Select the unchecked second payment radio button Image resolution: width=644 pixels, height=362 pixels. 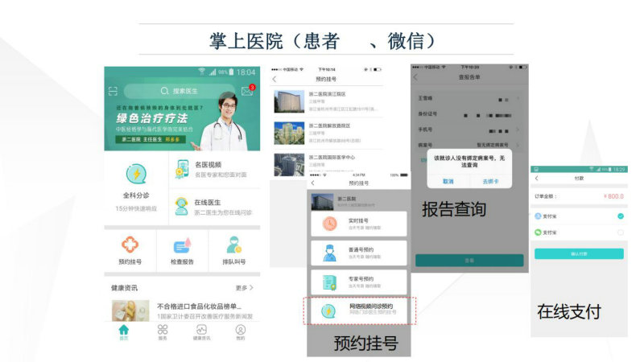620,232
